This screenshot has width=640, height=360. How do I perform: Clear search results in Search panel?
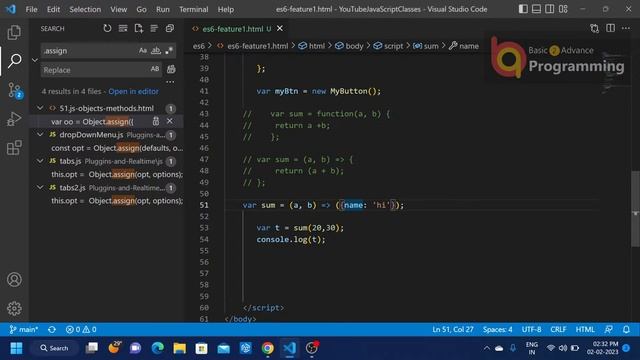[x=123, y=29]
